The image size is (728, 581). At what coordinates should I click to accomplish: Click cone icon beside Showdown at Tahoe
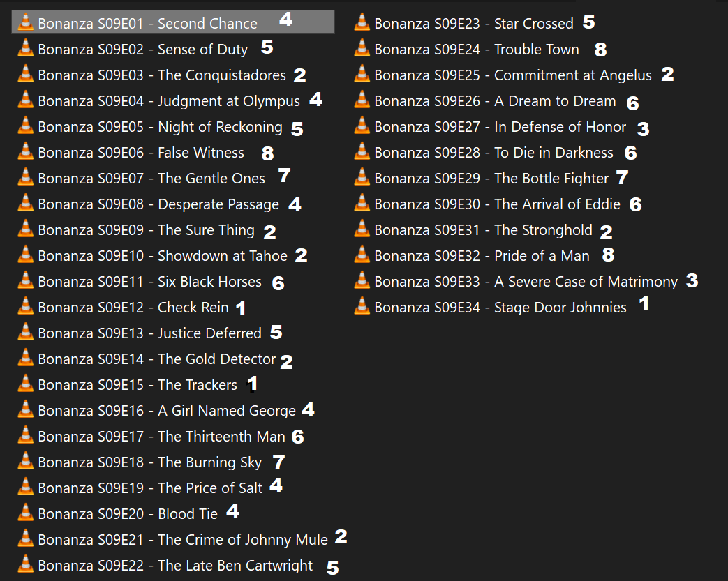[26, 255]
